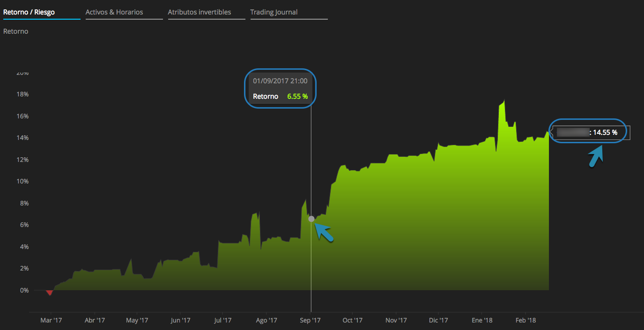Select the Feb '18 x-axis label
Image resolution: width=644 pixels, height=330 pixels.
tap(526, 320)
